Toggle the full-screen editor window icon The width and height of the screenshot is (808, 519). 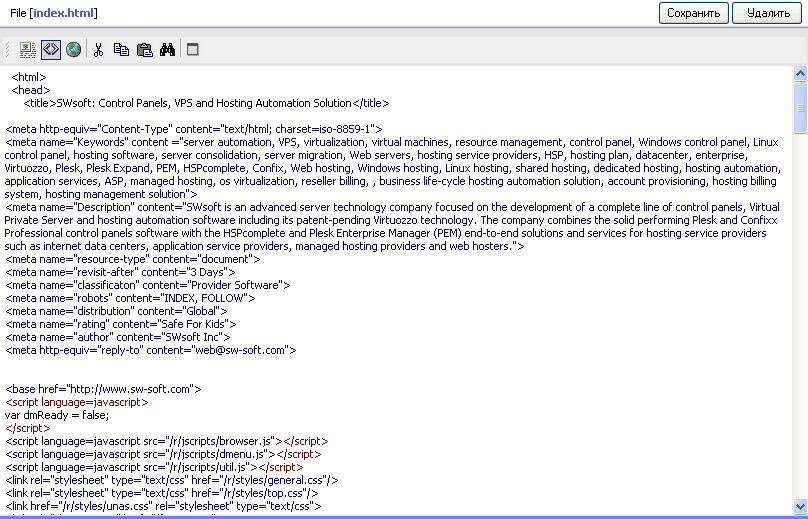tap(193, 49)
